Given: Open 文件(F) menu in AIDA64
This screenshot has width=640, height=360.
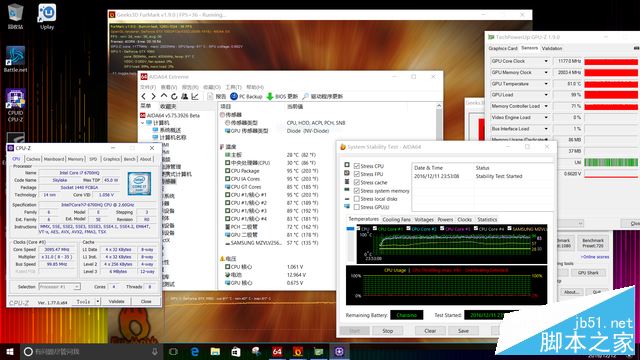Looking at the screenshot, I should [148, 87].
